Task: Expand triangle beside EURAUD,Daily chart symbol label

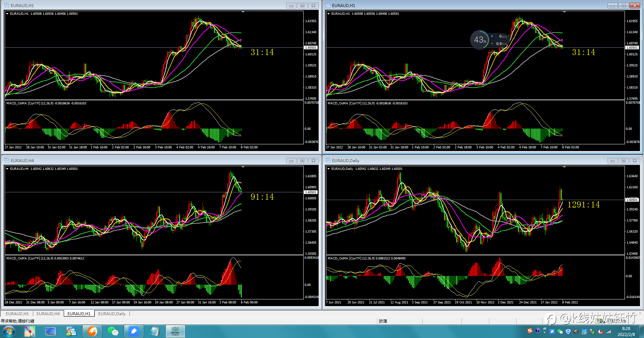Action: pos(328,168)
